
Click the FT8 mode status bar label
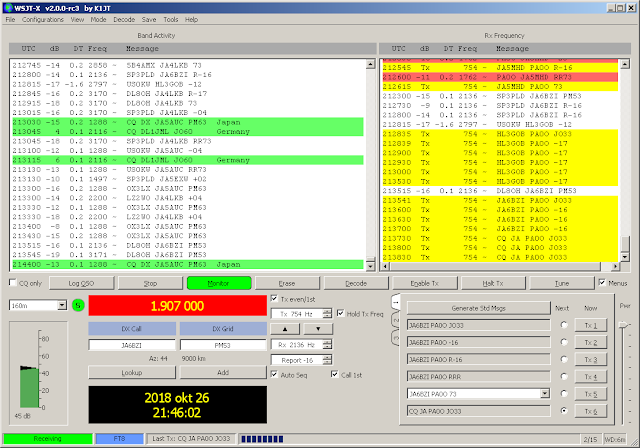point(119,439)
